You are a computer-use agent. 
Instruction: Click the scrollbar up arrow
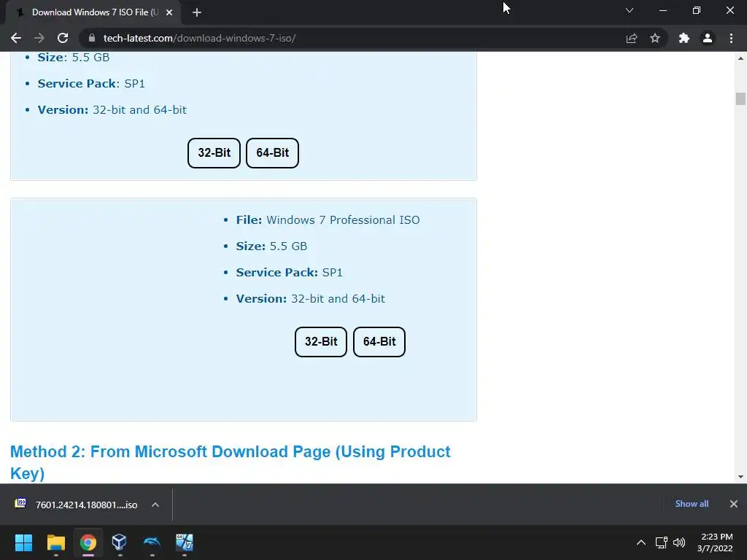[x=740, y=58]
